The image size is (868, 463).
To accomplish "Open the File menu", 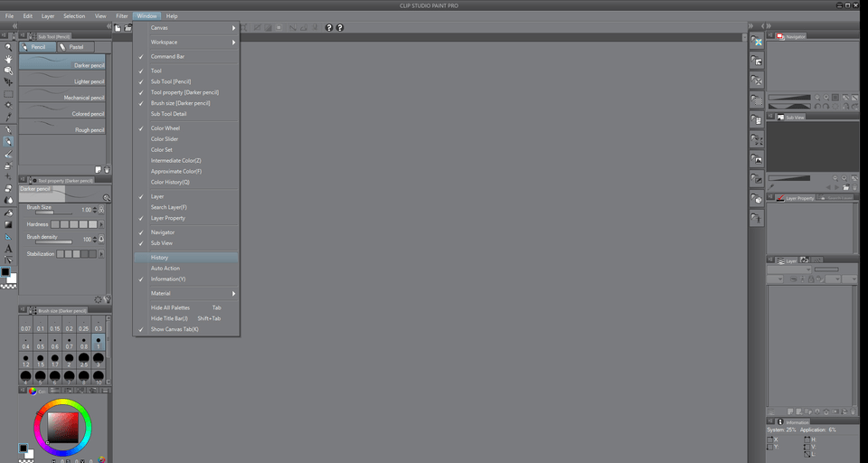I will 9,16.
